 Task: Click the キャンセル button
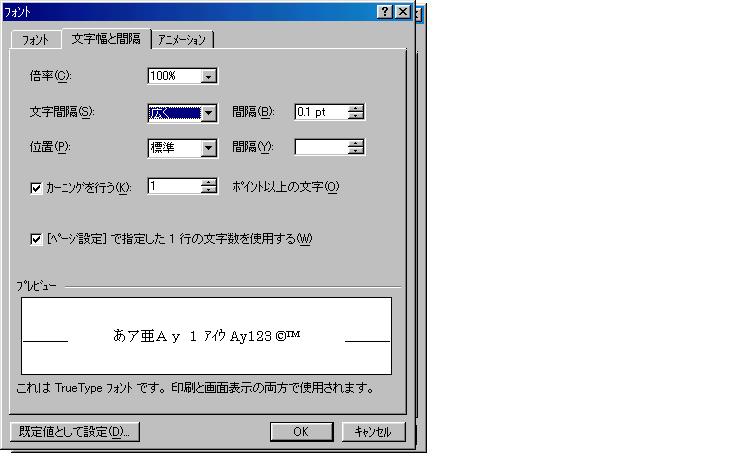click(373, 432)
